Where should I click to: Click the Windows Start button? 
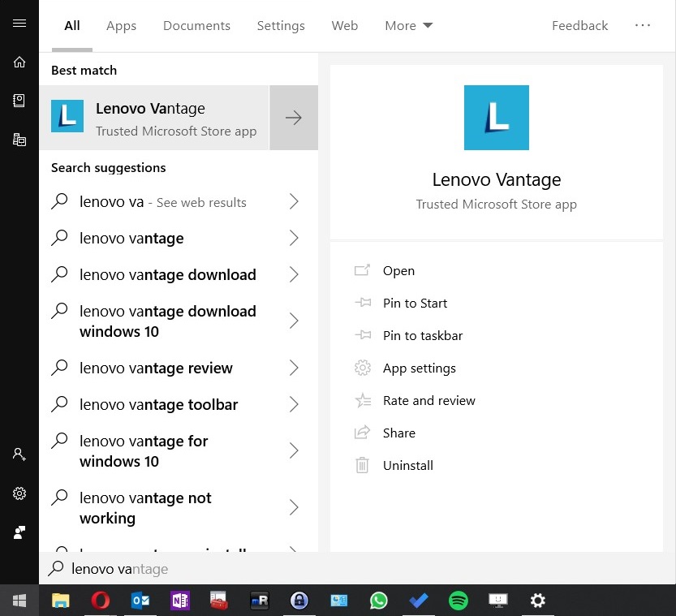click(x=19, y=601)
